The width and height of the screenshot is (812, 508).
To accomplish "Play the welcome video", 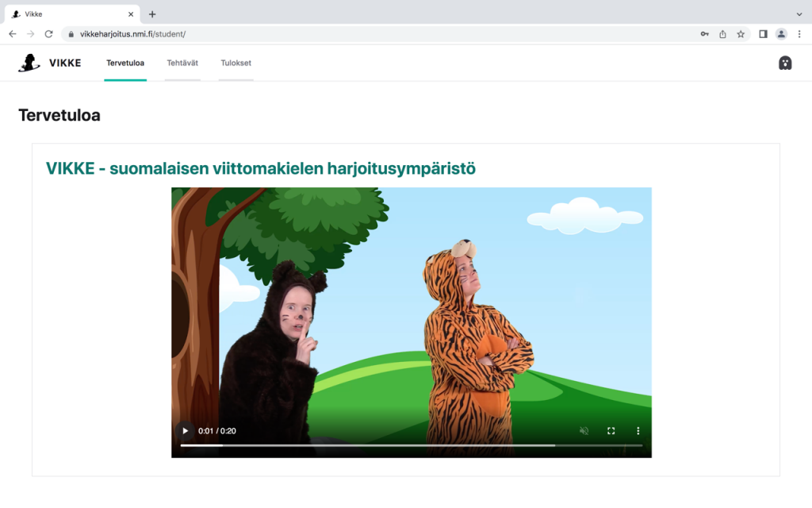I will tap(185, 431).
